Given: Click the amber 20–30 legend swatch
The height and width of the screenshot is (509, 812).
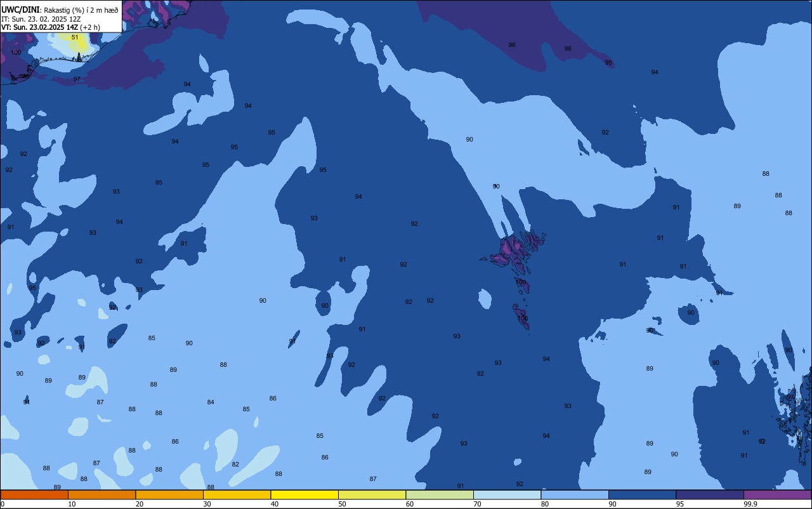Looking at the screenshot, I should coord(169,494).
